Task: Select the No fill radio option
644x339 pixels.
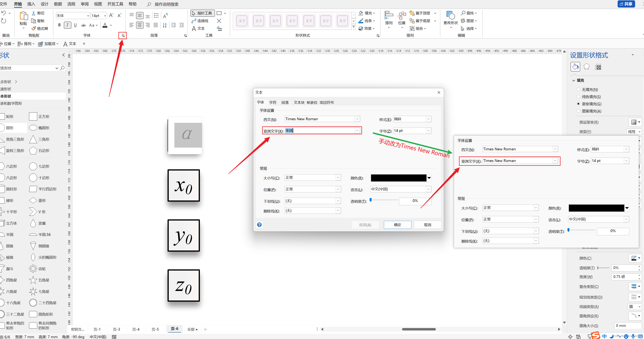Action: [578, 89]
